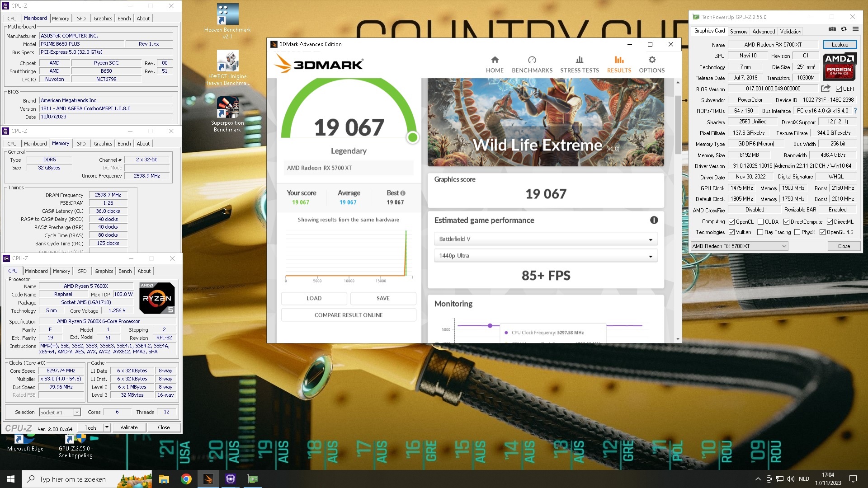The image size is (868, 488).
Task: Click COMPARE RESULT ONLINE button
Action: 349,315
